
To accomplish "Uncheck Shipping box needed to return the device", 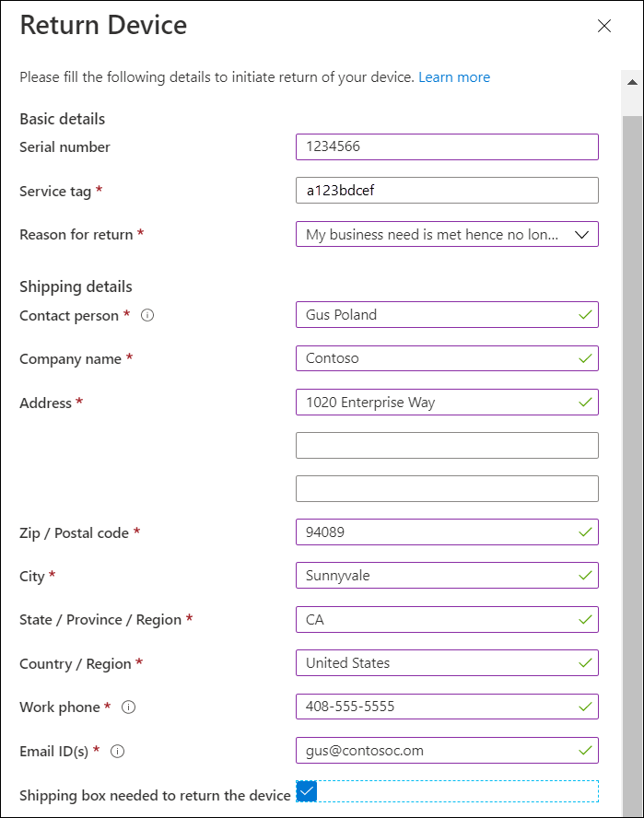I will [307, 791].
